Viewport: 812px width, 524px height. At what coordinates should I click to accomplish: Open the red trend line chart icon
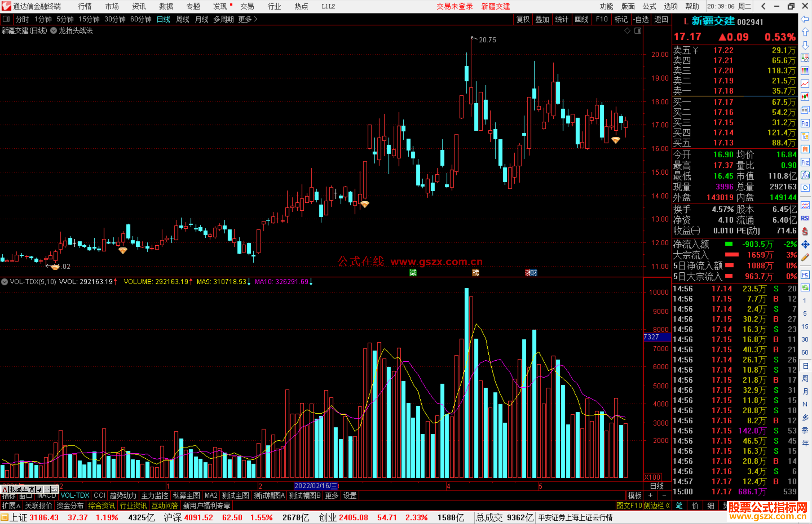[x=805, y=83]
